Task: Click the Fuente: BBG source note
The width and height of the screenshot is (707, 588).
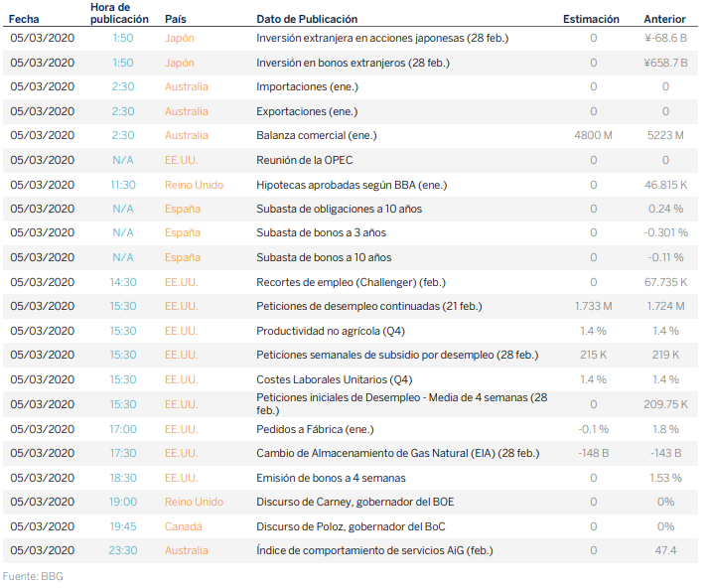Action: [x=33, y=576]
